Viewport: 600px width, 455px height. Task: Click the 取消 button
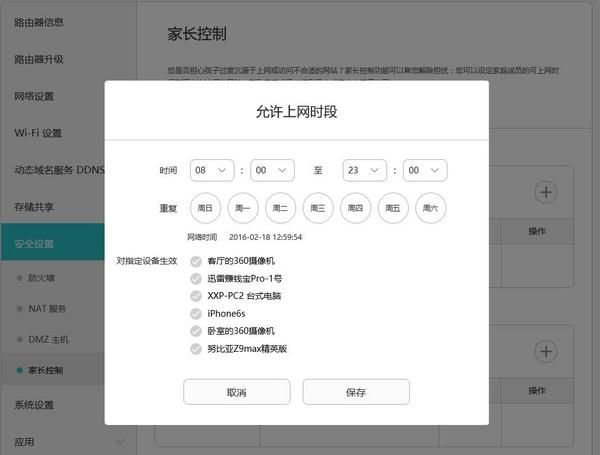[x=236, y=392]
